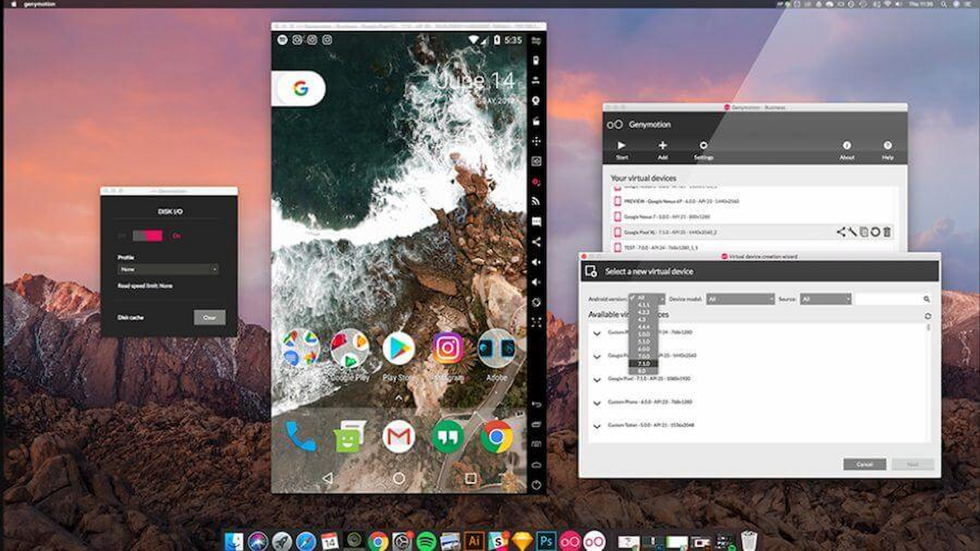
Task: Open the battery widget in emulator sidebar
Action: click(x=536, y=62)
